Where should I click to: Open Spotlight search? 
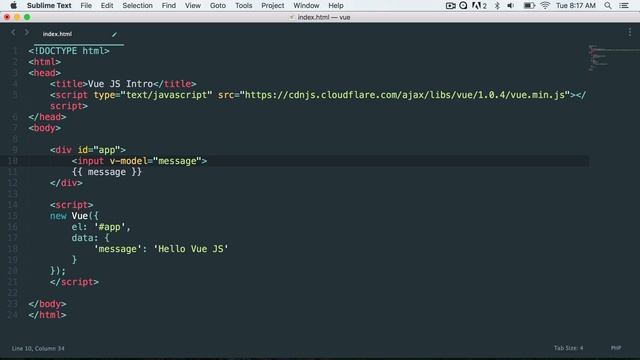point(608,6)
